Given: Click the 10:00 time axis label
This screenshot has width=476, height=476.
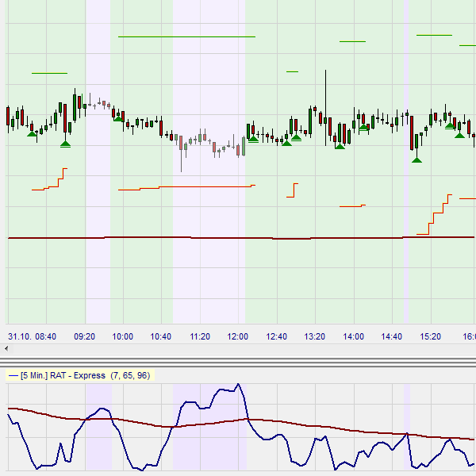Looking at the screenshot, I should 123,336.
